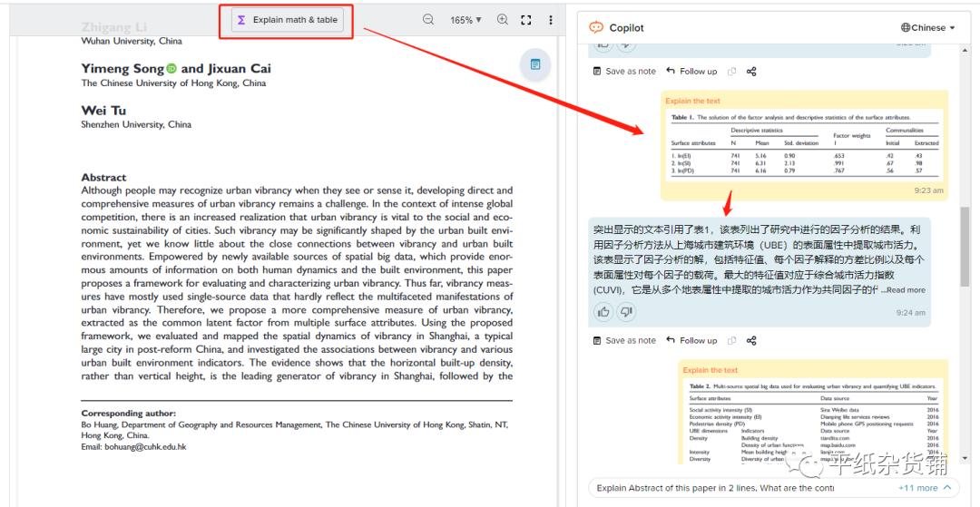This screenshot has height=507, width=980.
Task: Change the Copilot language from Chinese
Action: pos(928,28)
